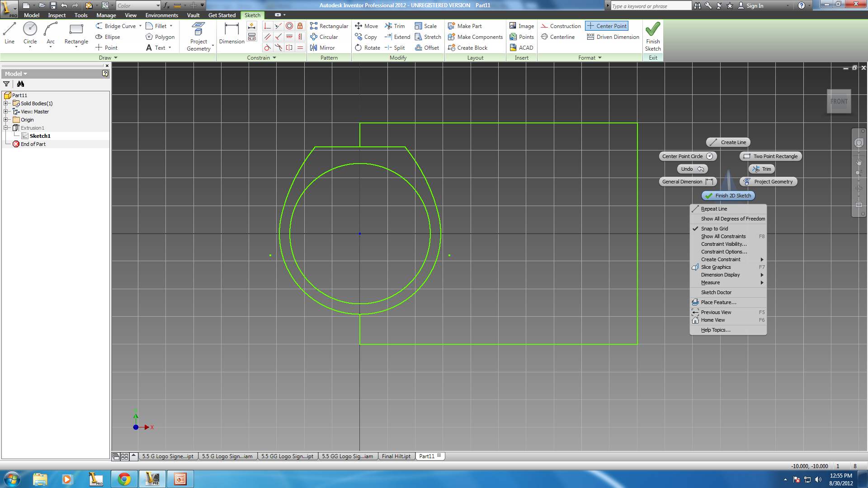Image resolution: width=868 pixels, height=488 pixels.
Task: Click Center Point Circle marking button
Action: tap(688, 156)
